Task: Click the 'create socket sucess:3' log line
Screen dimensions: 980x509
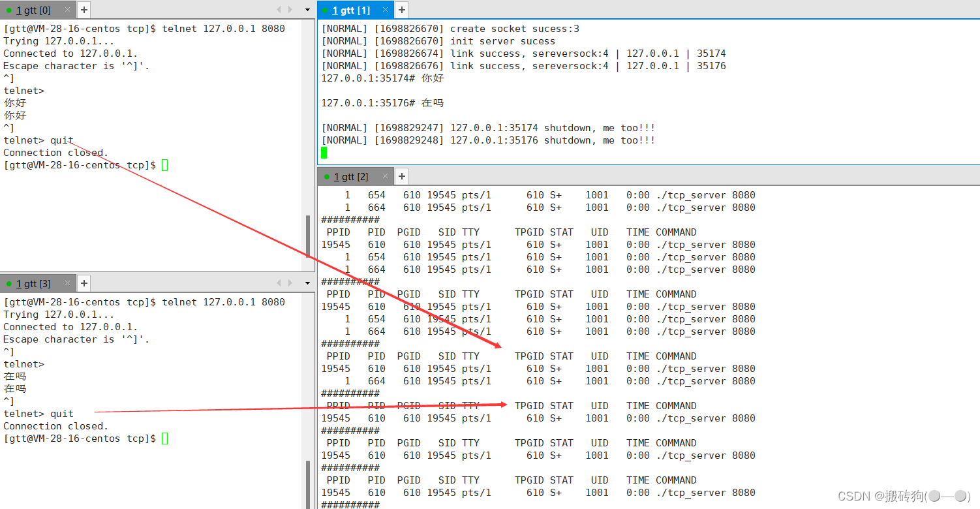Action: pyautogui.click(x=450, y=29)
